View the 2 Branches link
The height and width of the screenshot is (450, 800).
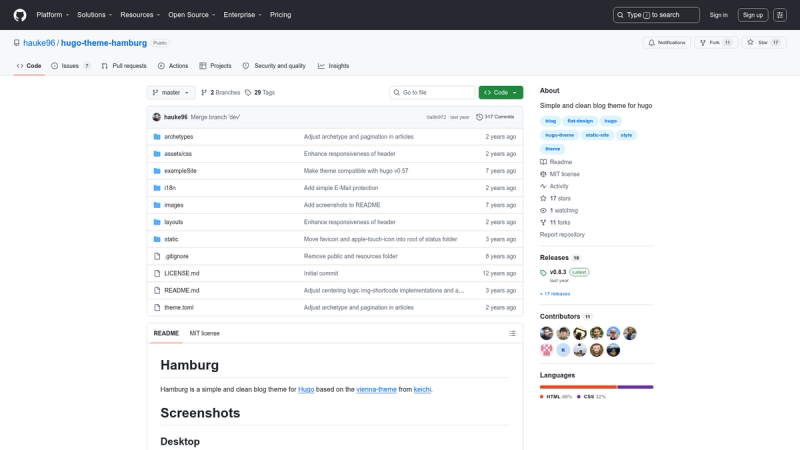[220, 92]
